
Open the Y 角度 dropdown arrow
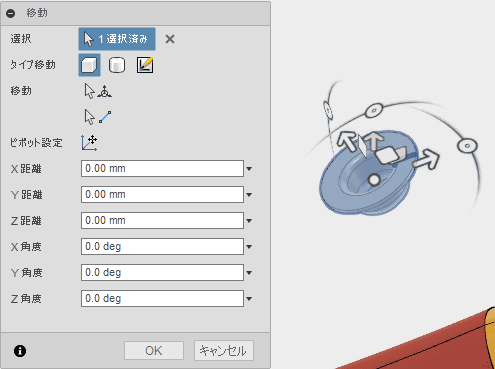coord(249,273)
